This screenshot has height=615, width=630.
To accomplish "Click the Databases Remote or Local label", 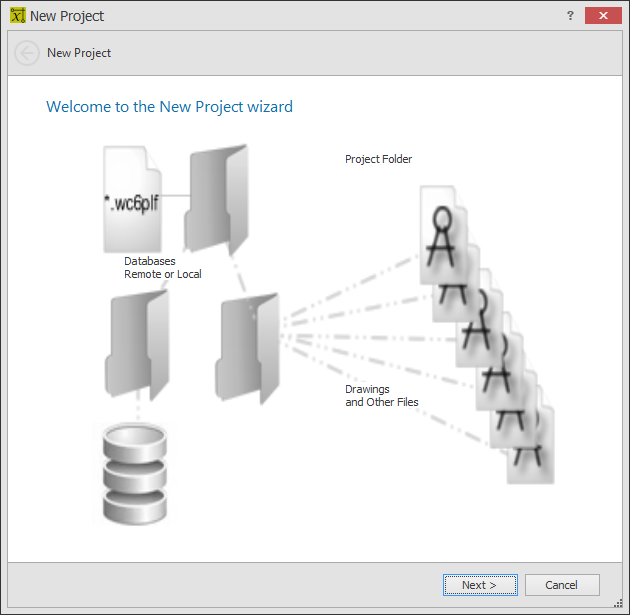I will click(163, 268).
